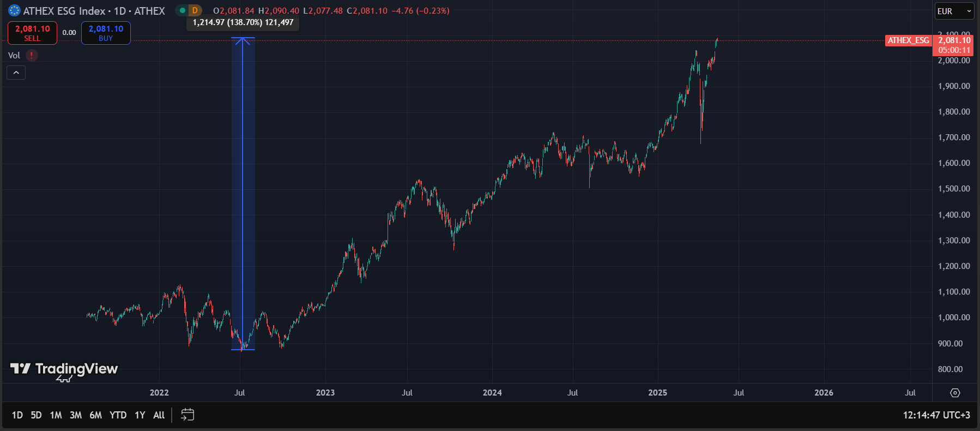This screenshot has width=980, height=431.
Task: Click the 2023 label on time axis
Action: 325,393
